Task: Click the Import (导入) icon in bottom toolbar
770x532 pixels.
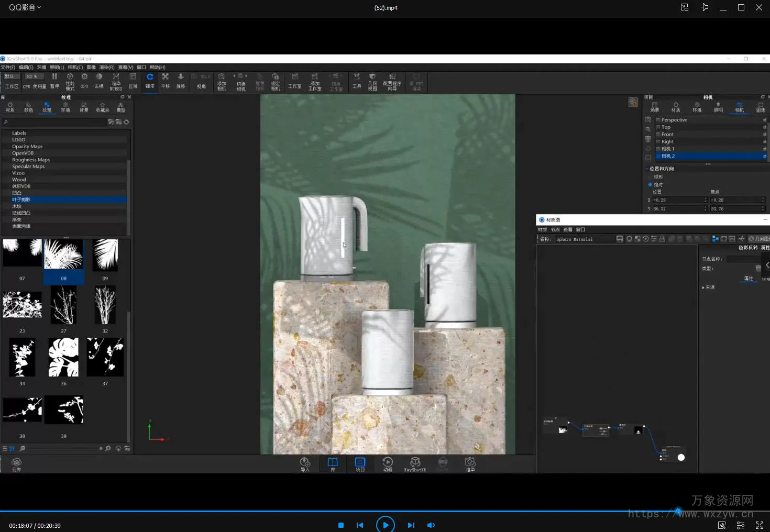Action: (x=305, y=464)
